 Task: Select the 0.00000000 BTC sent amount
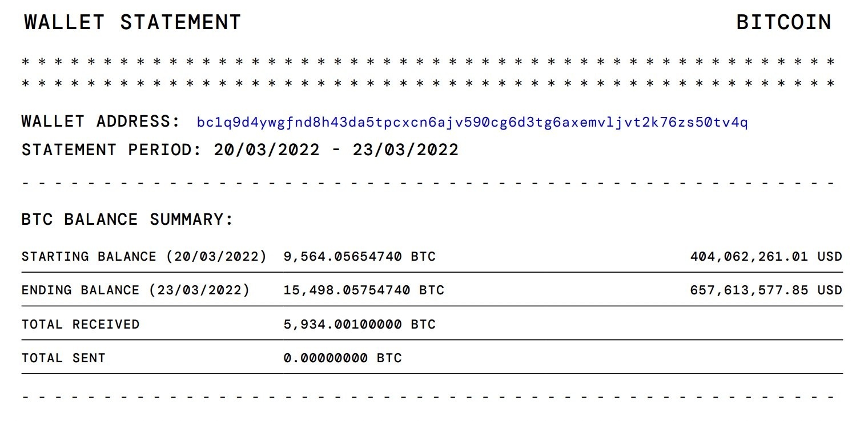(x=343, y=358)
